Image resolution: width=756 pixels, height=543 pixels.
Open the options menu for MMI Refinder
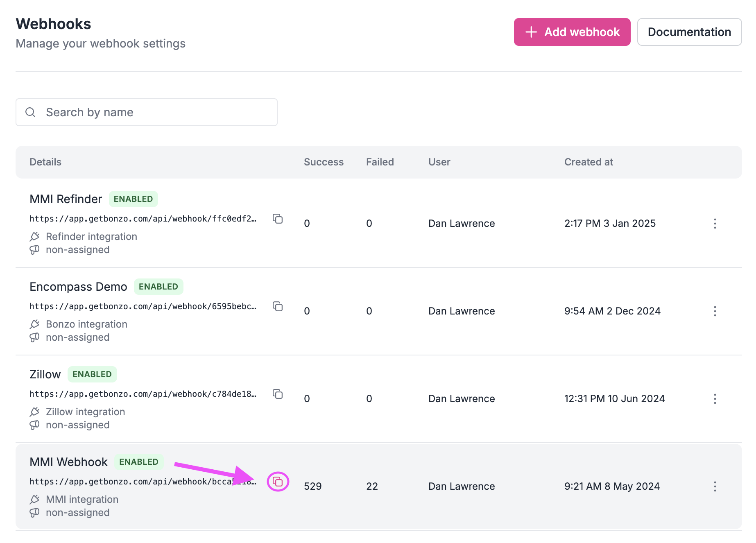tap(715, 224)
